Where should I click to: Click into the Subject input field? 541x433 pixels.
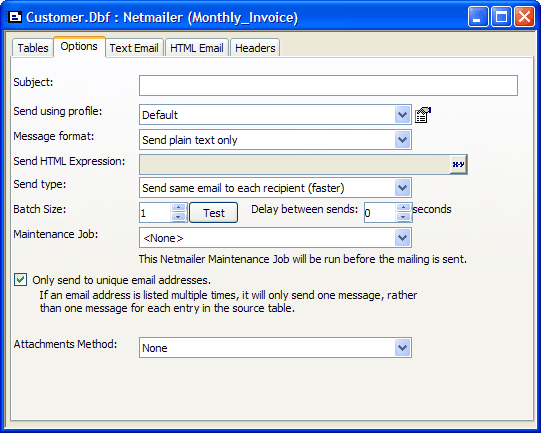328,85
